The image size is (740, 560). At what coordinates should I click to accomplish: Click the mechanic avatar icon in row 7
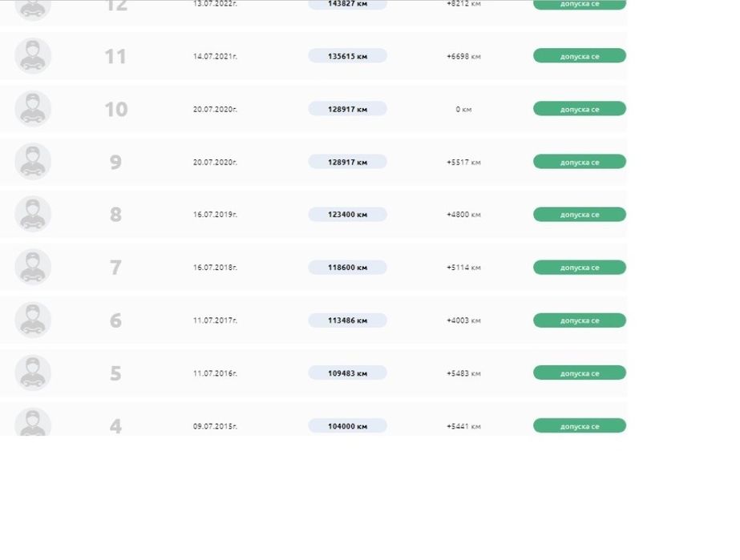click(33, 268)
